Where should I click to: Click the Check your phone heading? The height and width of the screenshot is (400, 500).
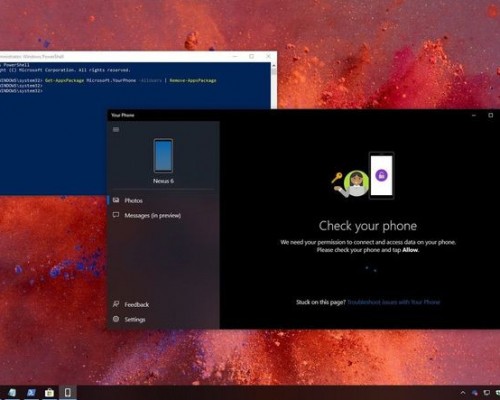(x=368, y=226)
